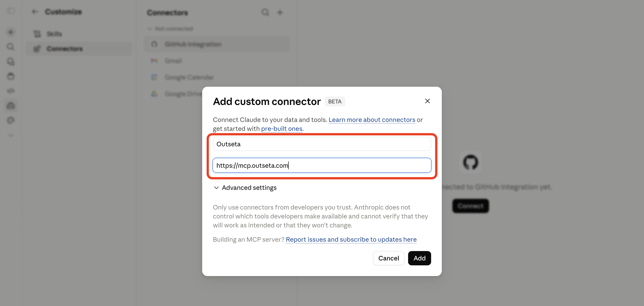Screen dimensions: 644x306
Task: Click the Connectors search icon
Action: (265, 12)
